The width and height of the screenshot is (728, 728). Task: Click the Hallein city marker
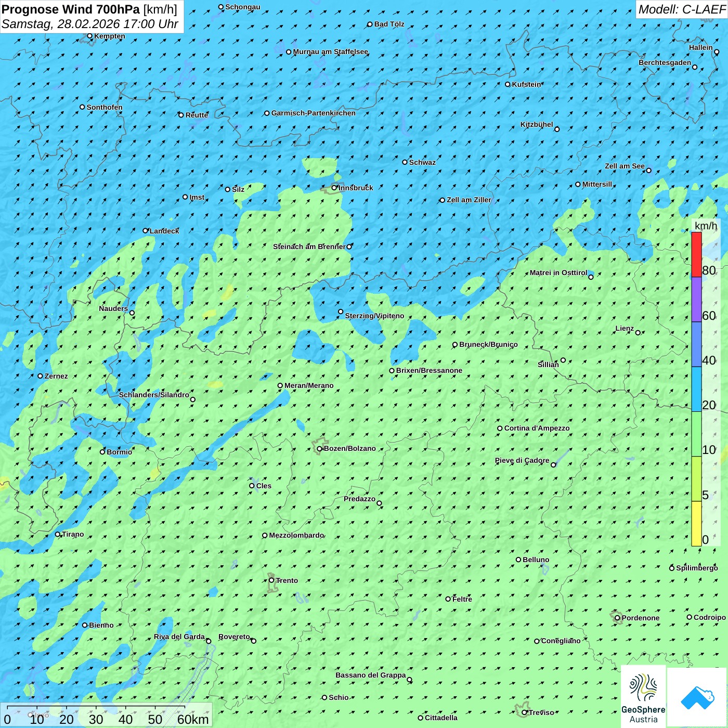717,52
